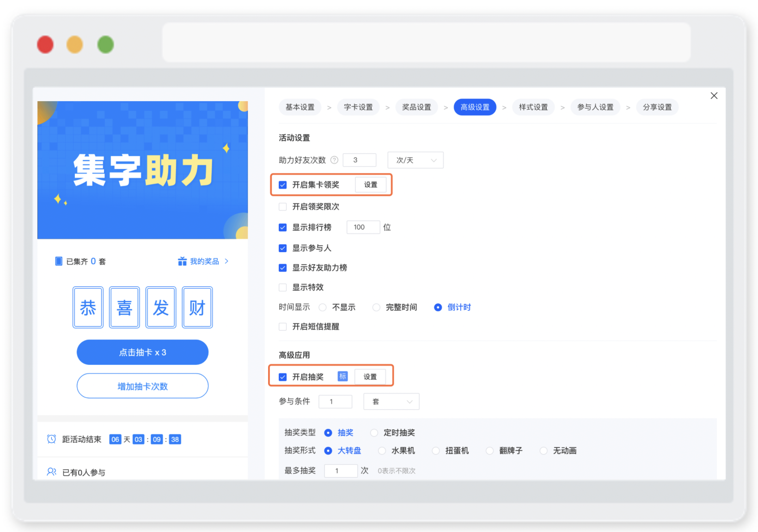Select the 完整时间 radio option
The width and height of the screenshot is (758, 532).
tap(376, 308)
